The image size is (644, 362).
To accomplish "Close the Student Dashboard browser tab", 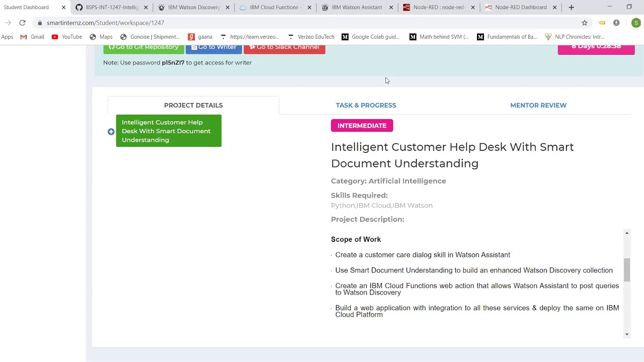I will (63, 8).
